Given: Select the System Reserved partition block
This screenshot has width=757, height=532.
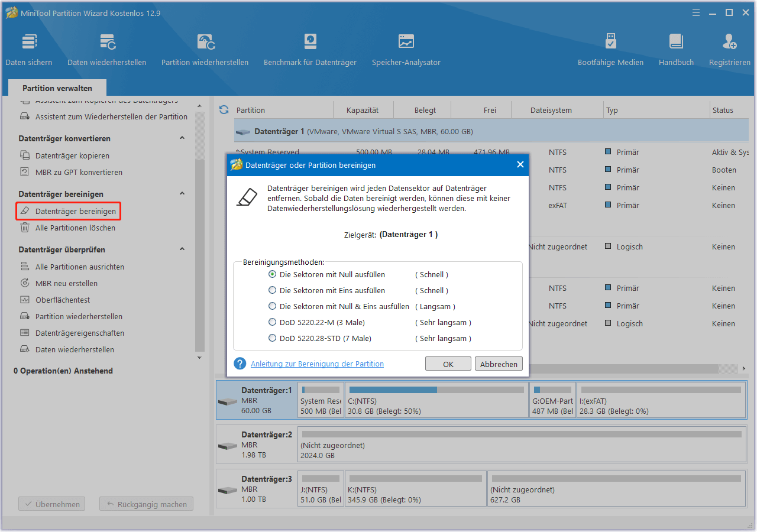Looking at the screenshot, I should click(321, 400).
